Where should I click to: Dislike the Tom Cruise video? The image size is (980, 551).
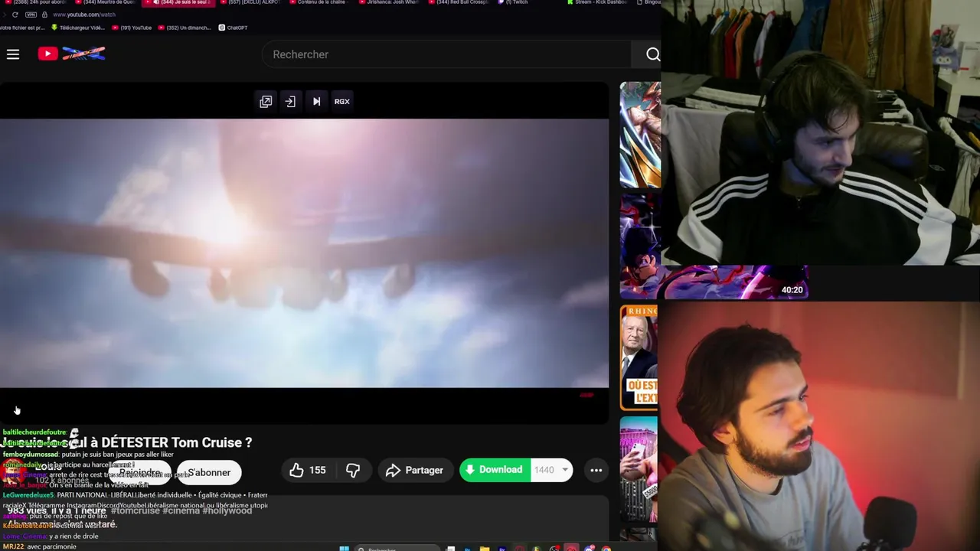point(353,470)
